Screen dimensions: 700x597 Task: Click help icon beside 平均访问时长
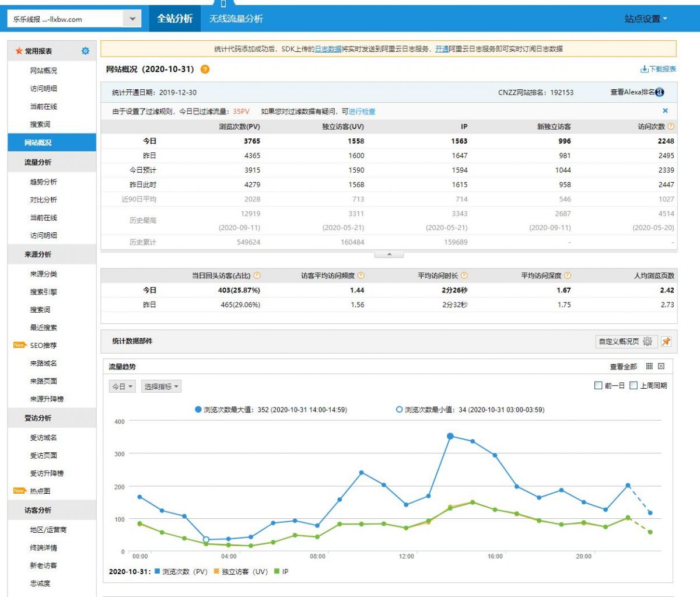coord(464,275)
